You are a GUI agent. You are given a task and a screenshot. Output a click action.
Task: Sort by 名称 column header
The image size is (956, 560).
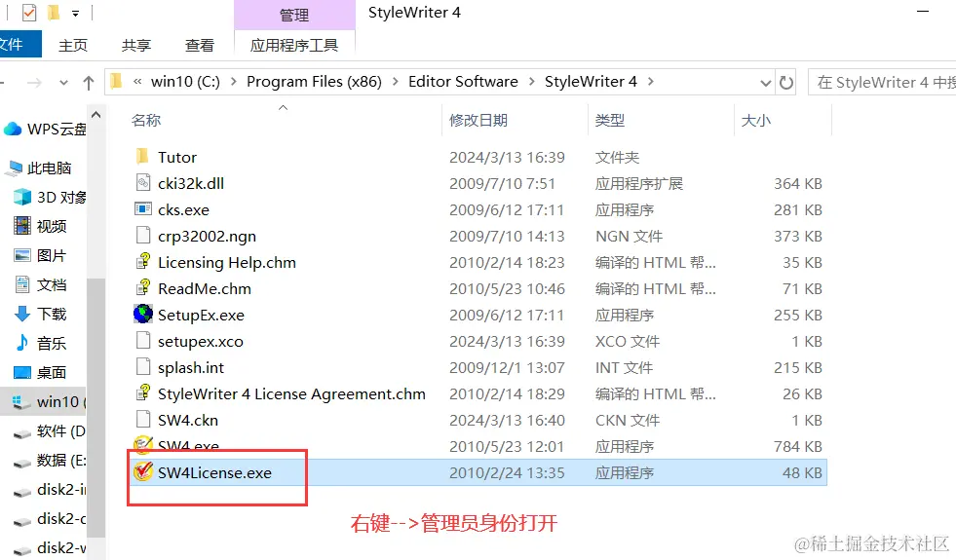coord(146,120)
